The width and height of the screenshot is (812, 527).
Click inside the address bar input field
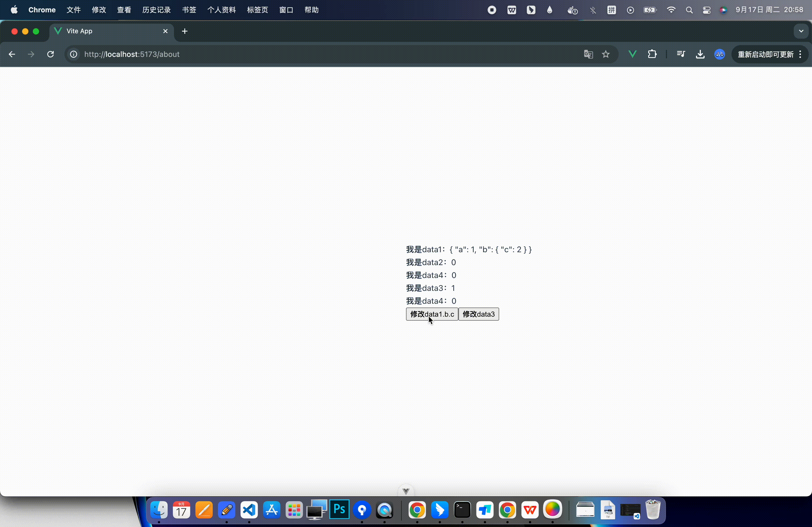(x=239, y=54)
